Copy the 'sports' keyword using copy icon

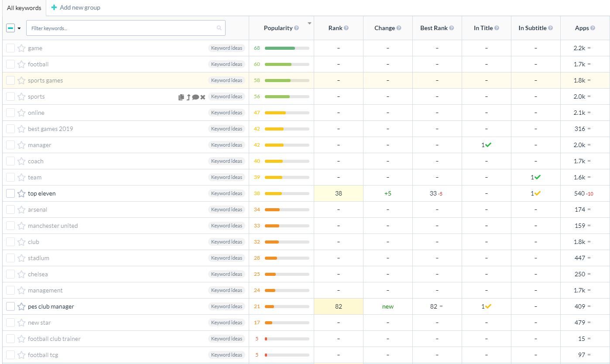[181, 97]
